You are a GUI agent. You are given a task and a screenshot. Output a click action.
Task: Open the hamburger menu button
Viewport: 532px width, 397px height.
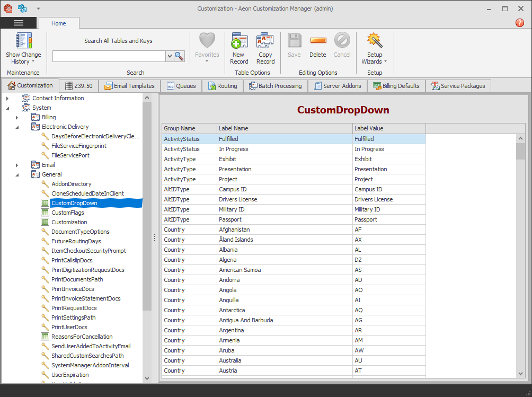[x=19, y=23]
